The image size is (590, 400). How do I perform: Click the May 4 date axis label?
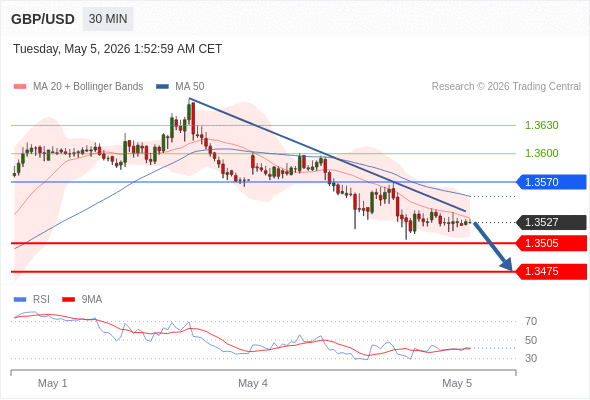click(253, 383)
